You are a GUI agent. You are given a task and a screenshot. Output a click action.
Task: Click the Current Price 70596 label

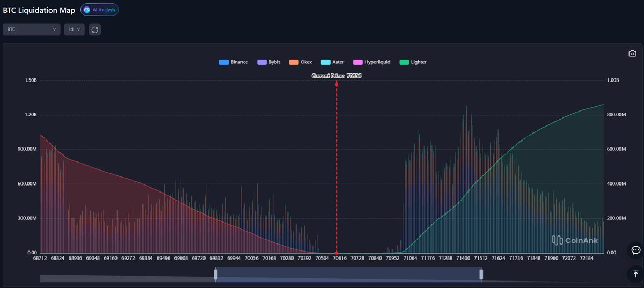click(x=336, y=76)
